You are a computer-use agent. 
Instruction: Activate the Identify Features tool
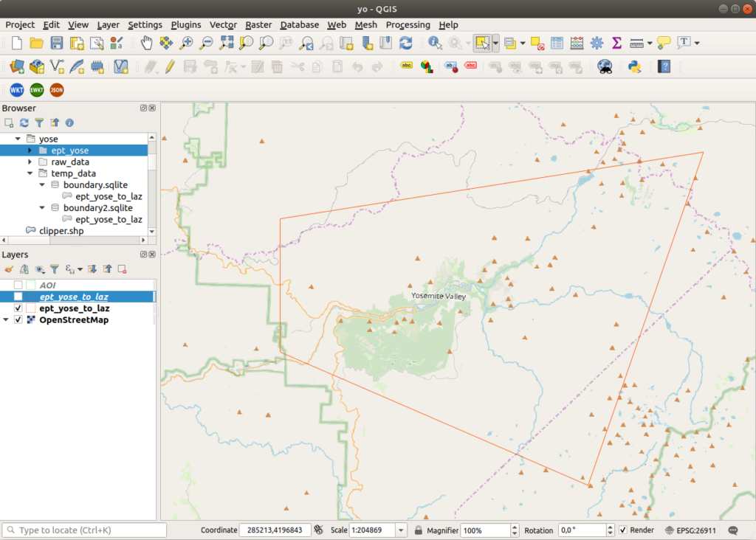(435, 43)
